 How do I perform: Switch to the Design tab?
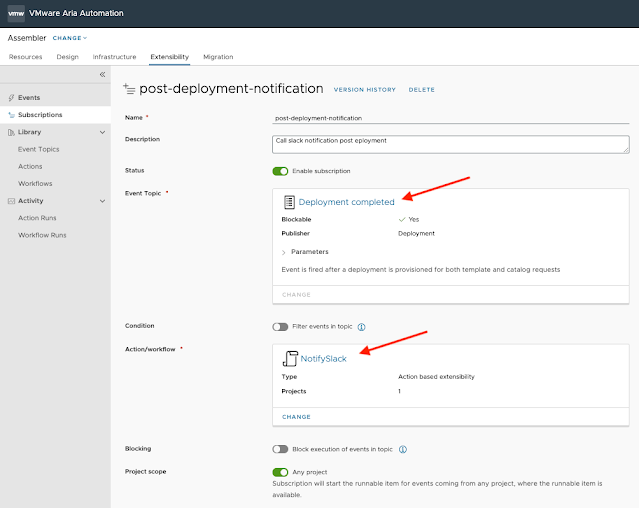68,57
